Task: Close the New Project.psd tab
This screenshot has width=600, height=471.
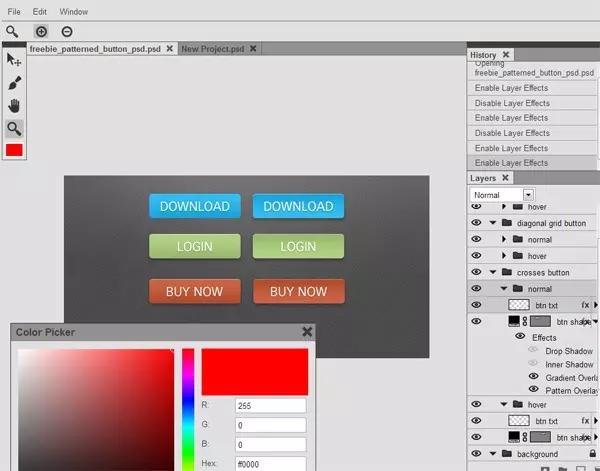Action: click(253, 49)
